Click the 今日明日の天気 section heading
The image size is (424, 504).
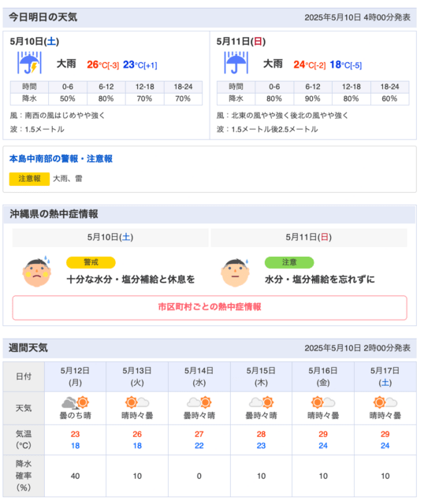coord(43,17)
